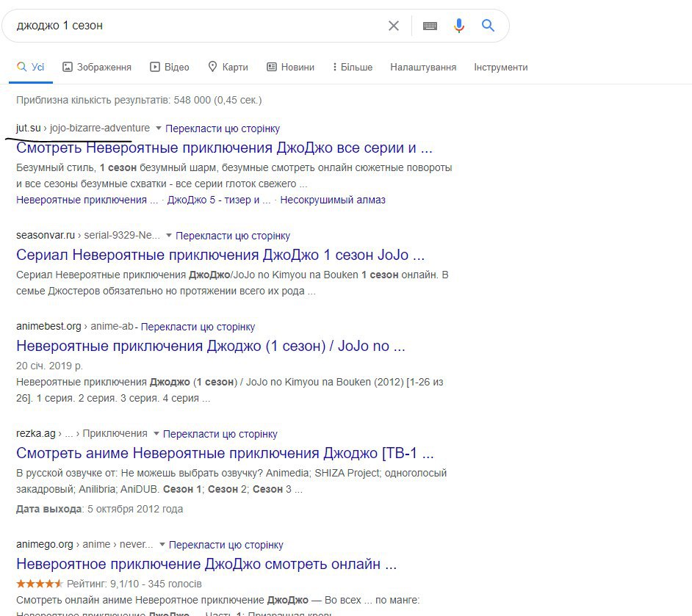
Task: Open the 'Карти' tab
Action: coord(228,67)
